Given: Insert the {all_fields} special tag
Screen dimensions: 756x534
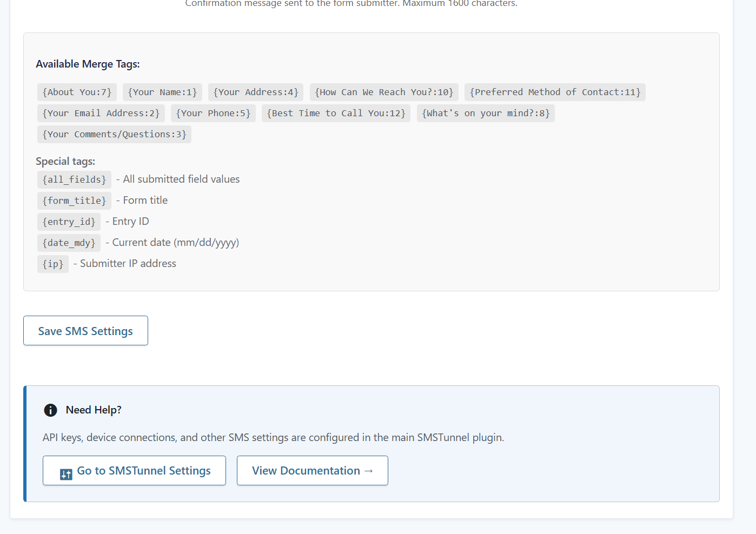Looking at the screenshot, I should click(74, 179).
